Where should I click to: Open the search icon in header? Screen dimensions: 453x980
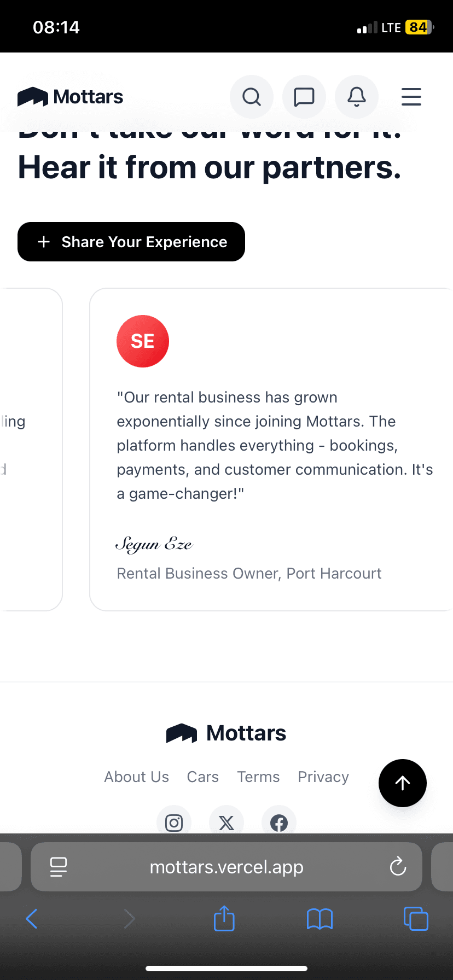point(252,97)
